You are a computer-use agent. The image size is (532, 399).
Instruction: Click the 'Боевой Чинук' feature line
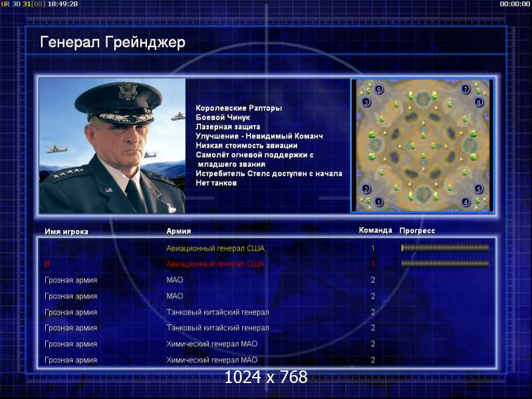[x=223, y=118]
